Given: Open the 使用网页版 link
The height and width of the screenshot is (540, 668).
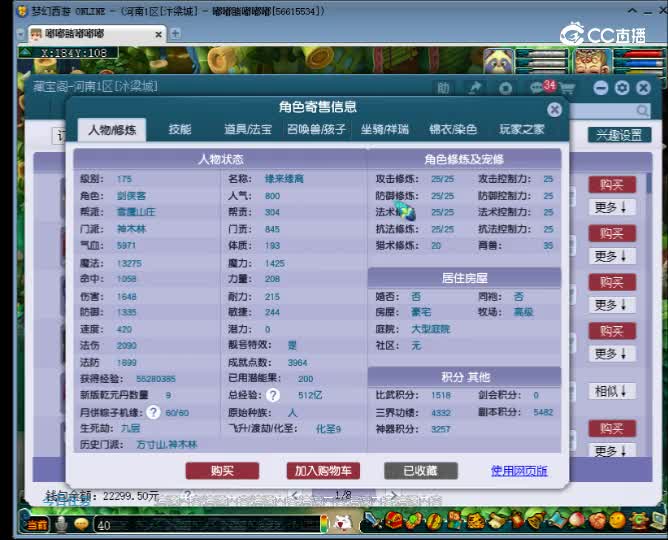Looking at the screenshot, I should tap(519, 471).
